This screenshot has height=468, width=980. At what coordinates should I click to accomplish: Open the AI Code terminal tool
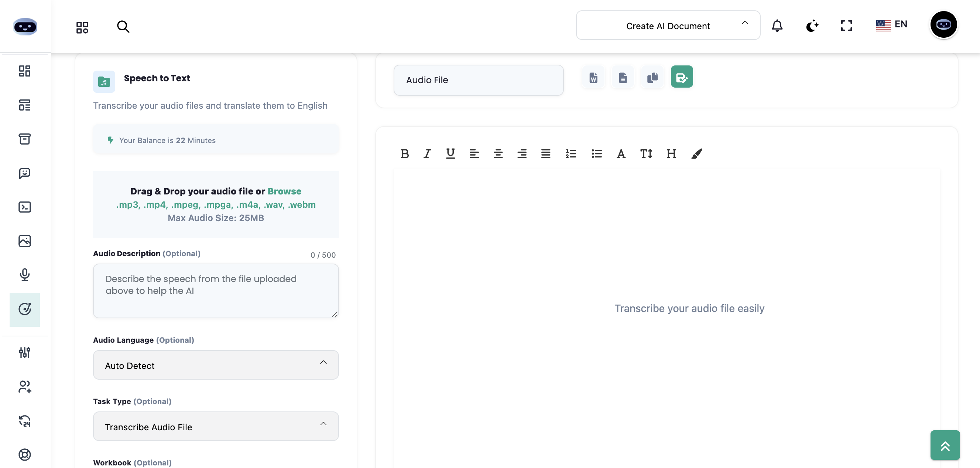click(24, 207)
